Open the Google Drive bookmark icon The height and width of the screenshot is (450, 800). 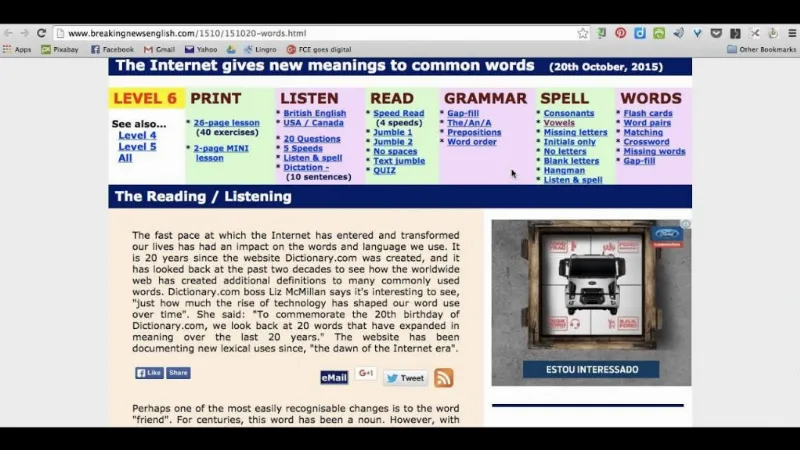click(x=231, y=49)
